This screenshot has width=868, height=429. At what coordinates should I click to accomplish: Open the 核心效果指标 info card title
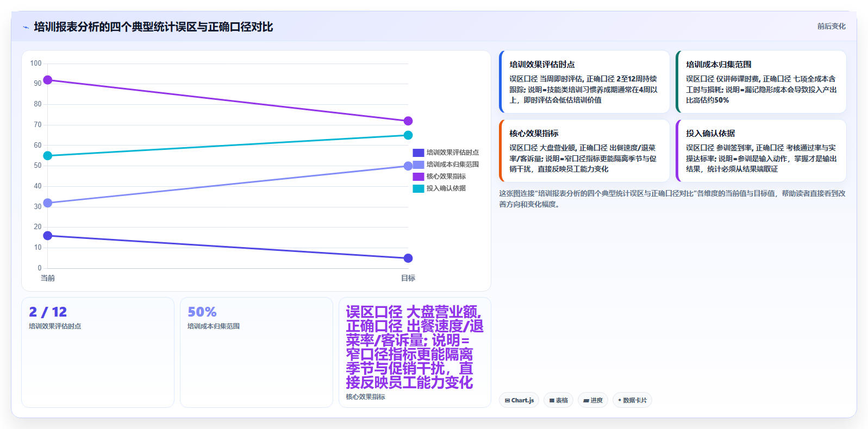click(x=534, y=134)
